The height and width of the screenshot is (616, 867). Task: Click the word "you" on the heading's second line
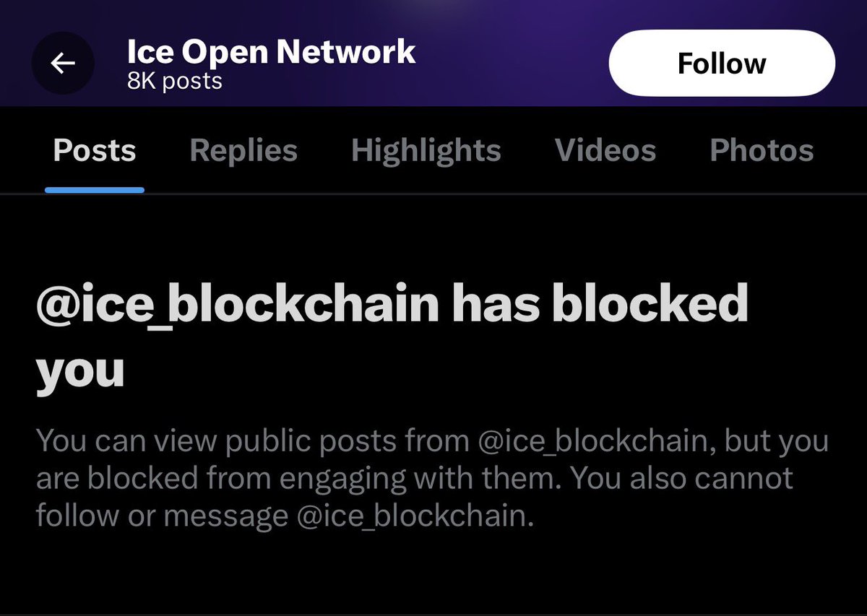coord(80,372)
